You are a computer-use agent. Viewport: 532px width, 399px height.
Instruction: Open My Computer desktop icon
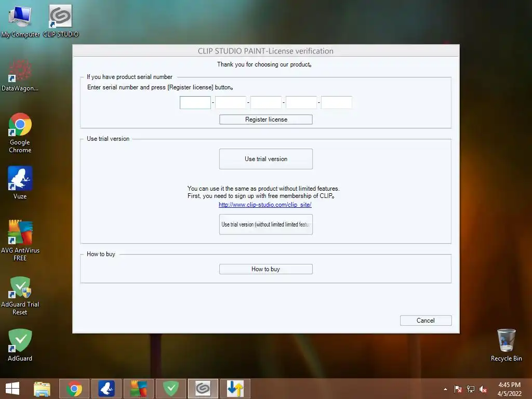click(x=20, y=21)
